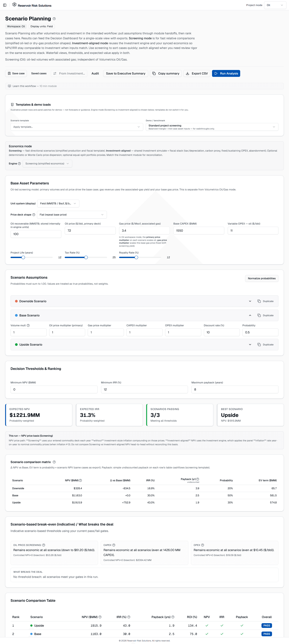The width and height of the screenshot is (289, 644).
Task: Click the Variable OPEX input field
Action: click(253, 231)
